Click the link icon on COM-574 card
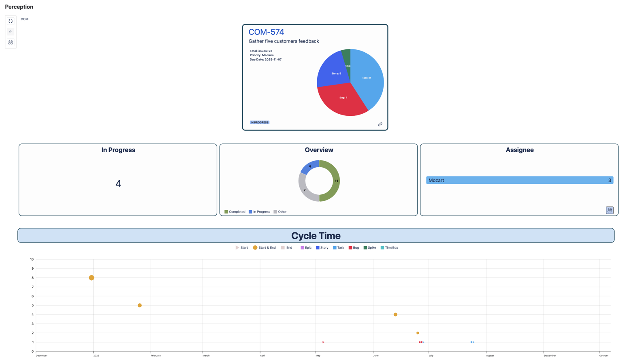The width and height of the screenshot is (625, 364). coord(380,124)
